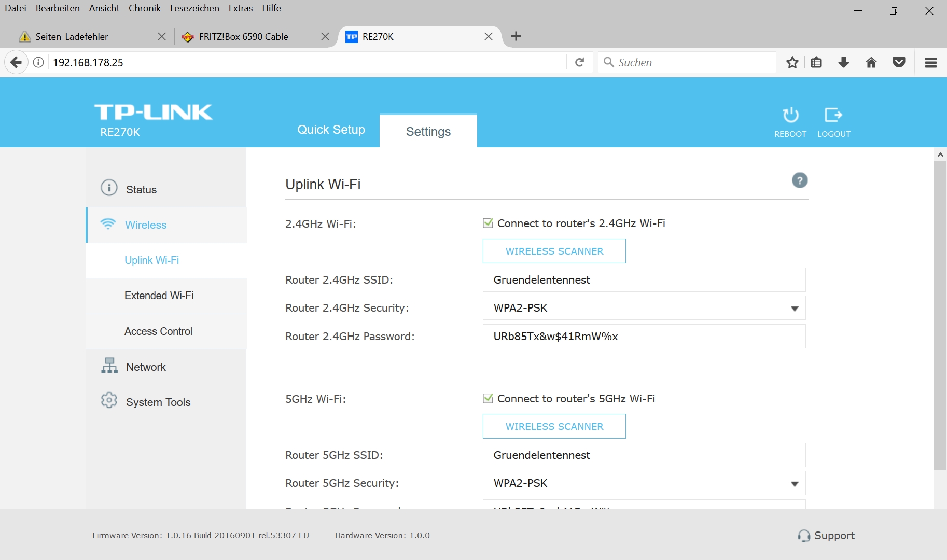This screenshot has height=560, width=947.
Task: Open the Chronik menu
Action: 145,8
